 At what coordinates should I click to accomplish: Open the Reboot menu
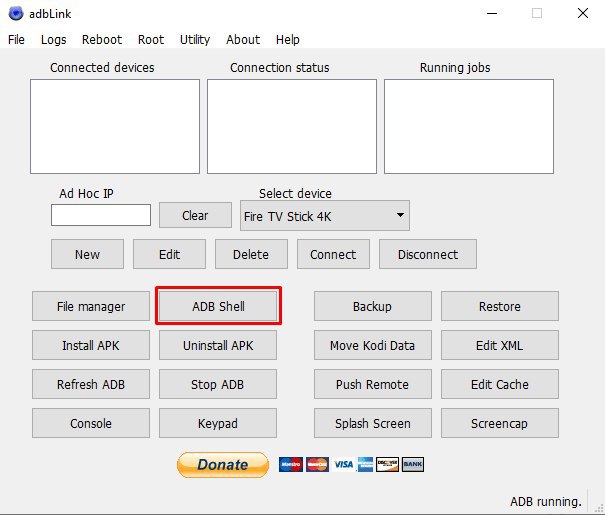point(102,40)
